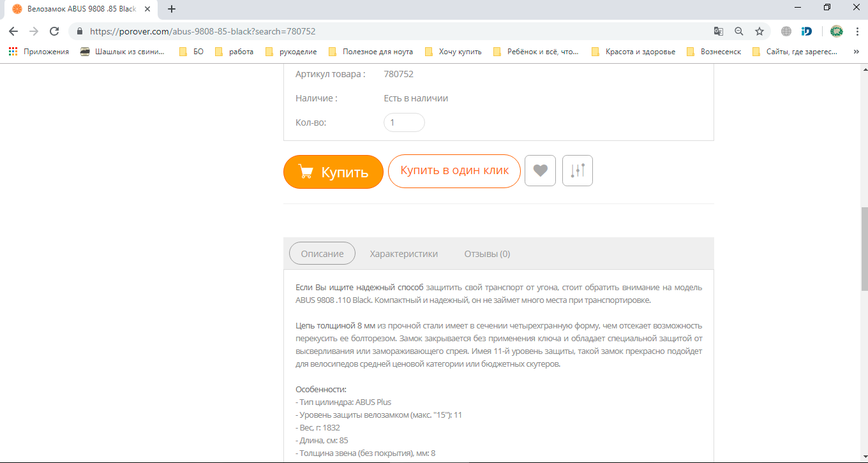Switch to Описание tab
The width and height of the screenshot is (868, 463).
coord(322,253)
